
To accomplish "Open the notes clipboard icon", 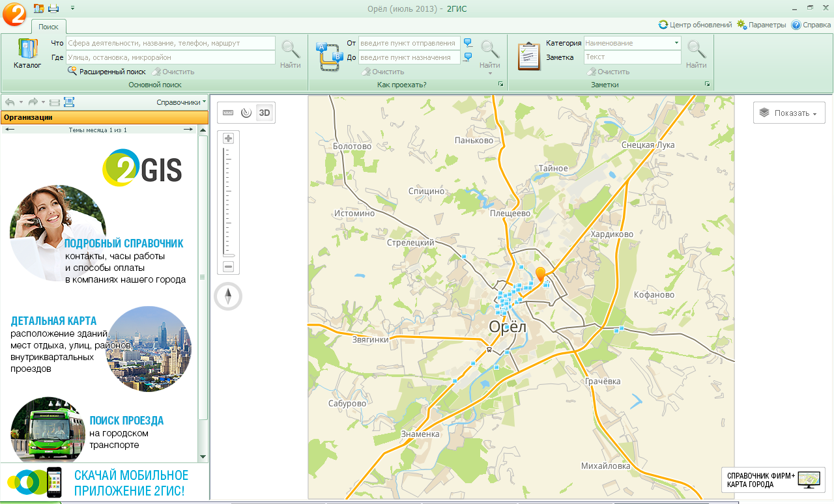I will coord(529,56).
